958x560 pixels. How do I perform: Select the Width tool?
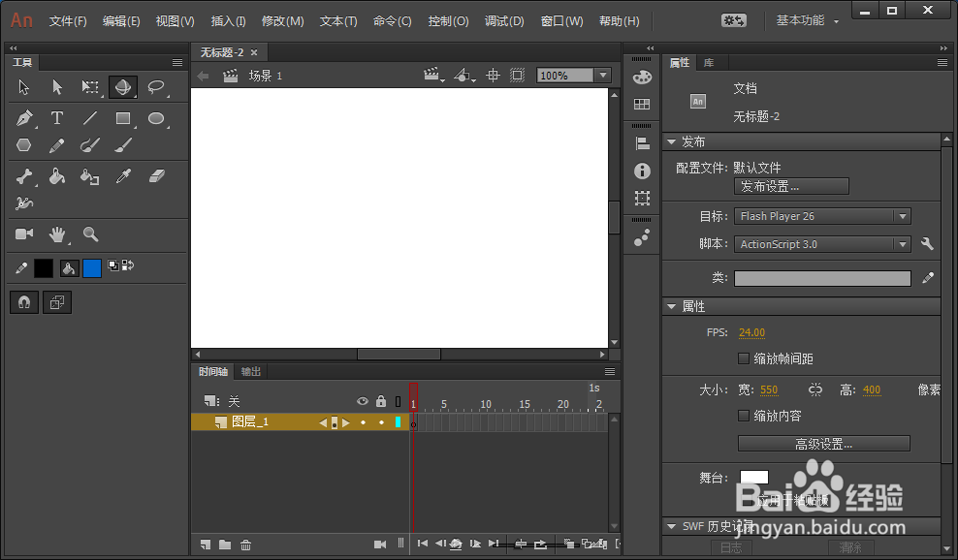click(24, 202)
